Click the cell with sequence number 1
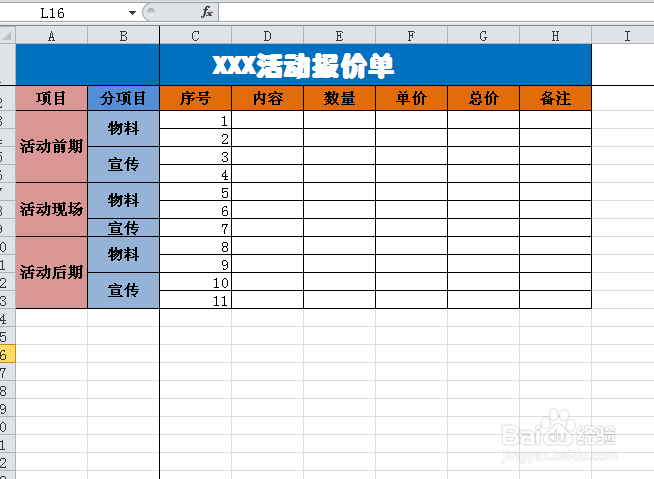 click(196, 120)
